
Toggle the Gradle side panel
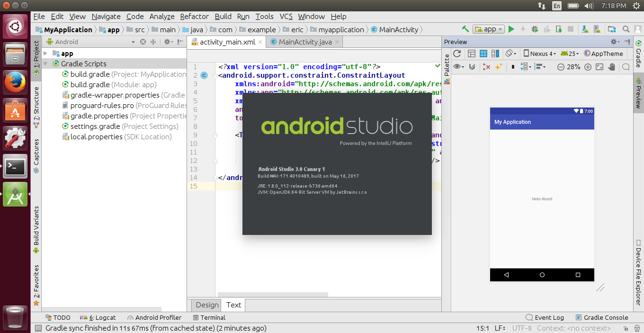click(x=638, y=54)
